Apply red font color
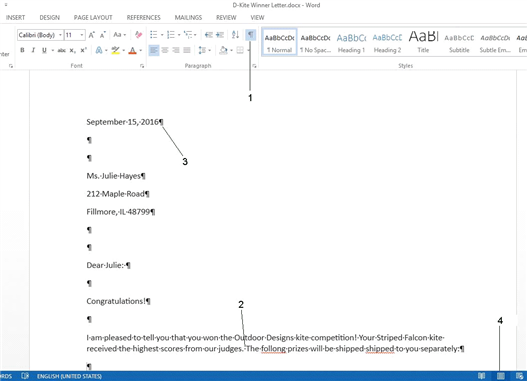 coord(132,50)
